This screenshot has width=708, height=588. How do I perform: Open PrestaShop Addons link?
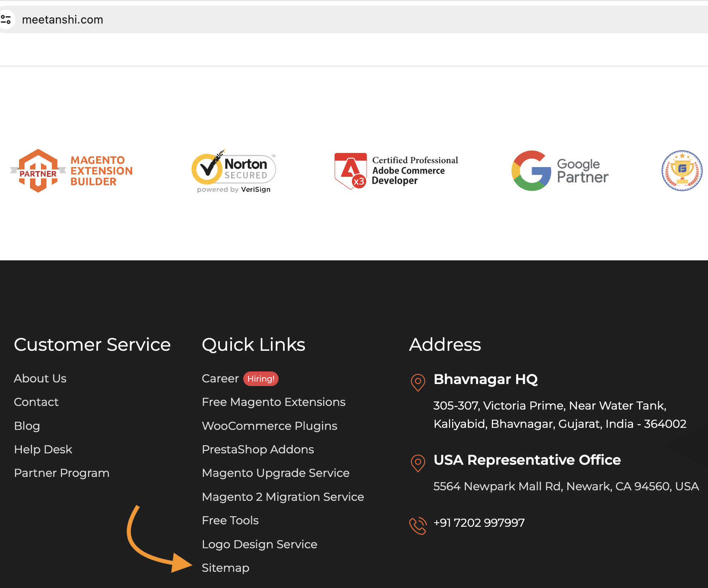258,449
